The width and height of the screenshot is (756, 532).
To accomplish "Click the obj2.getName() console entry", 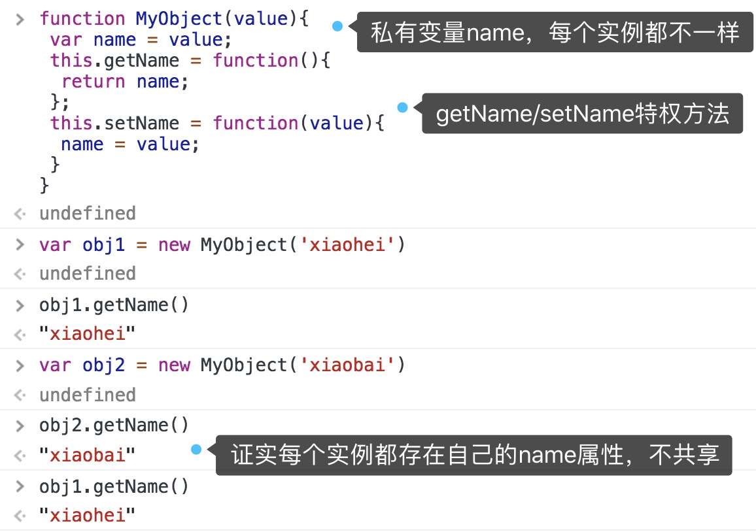I will pos(114,425).
